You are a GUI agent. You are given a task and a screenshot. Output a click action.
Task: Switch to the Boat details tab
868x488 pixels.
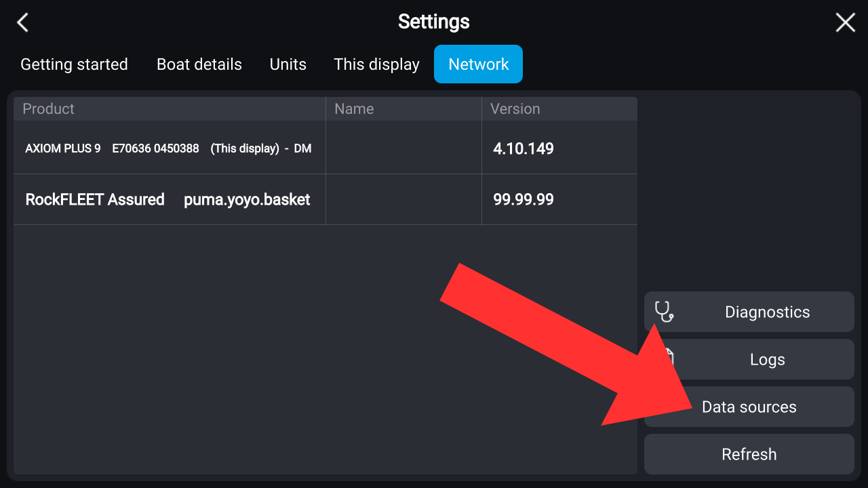click(199, 64)
